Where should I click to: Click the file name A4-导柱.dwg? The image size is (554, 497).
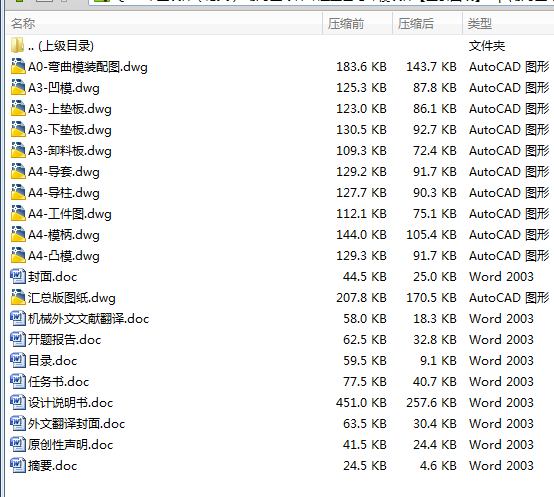[64, 193]
